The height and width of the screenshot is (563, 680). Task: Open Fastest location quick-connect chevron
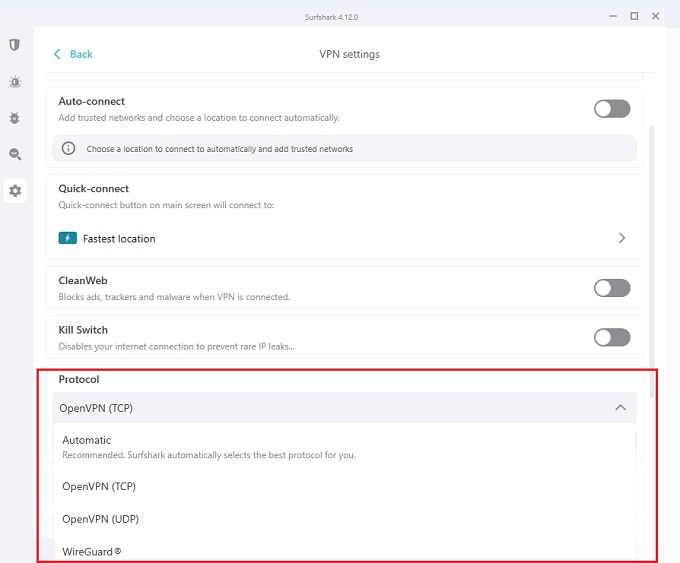pos(622,238)
